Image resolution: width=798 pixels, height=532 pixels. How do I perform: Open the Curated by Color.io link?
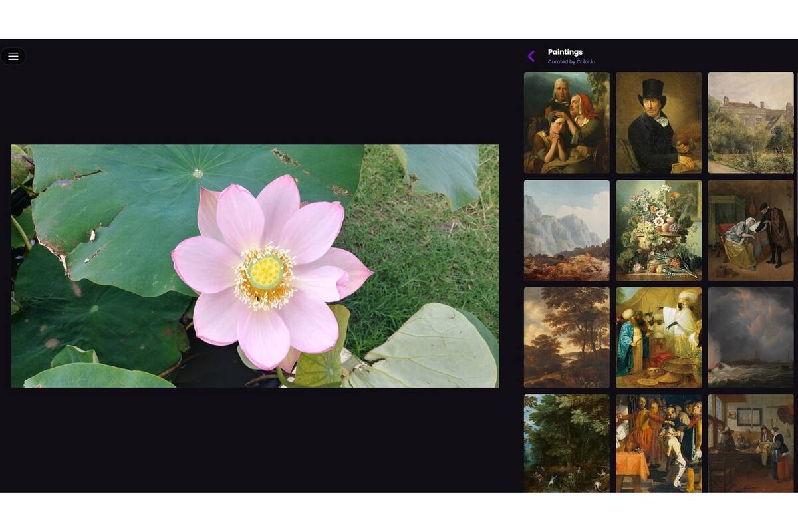click(x=571, y=62)
